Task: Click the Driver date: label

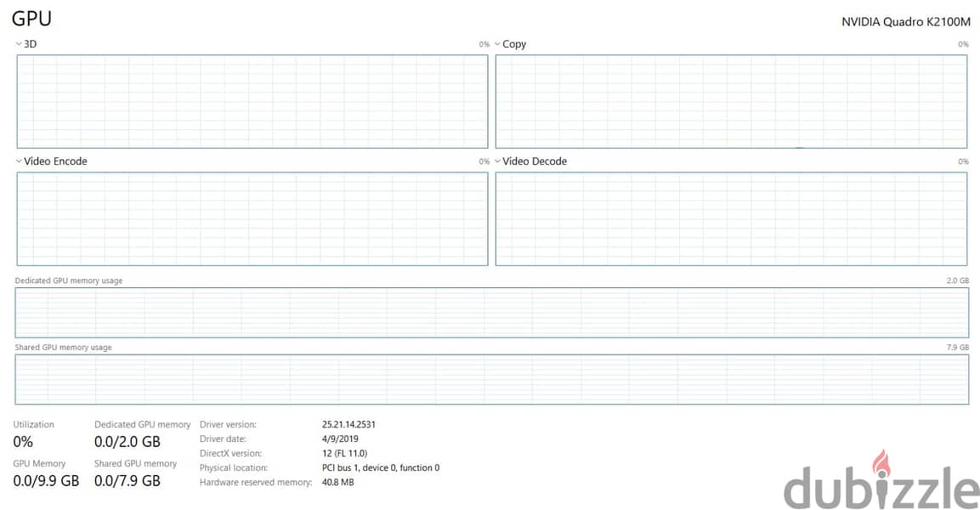Action: point(224,439)
